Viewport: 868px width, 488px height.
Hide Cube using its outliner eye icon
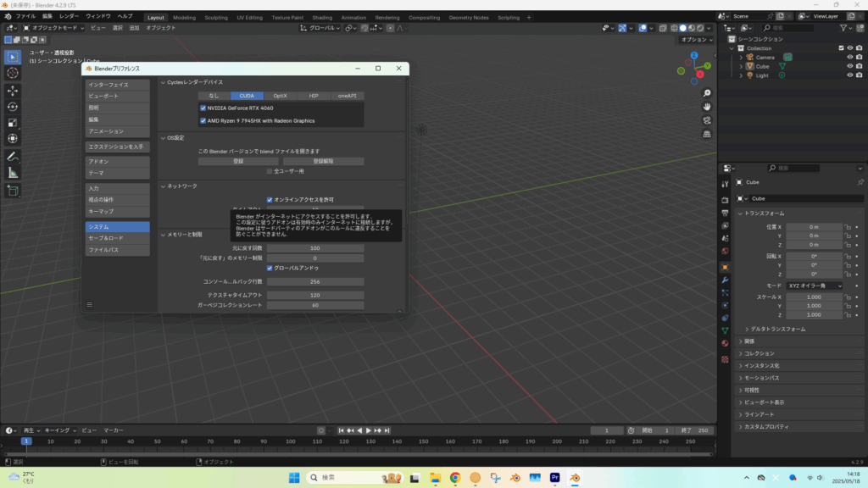coord(850,66)
